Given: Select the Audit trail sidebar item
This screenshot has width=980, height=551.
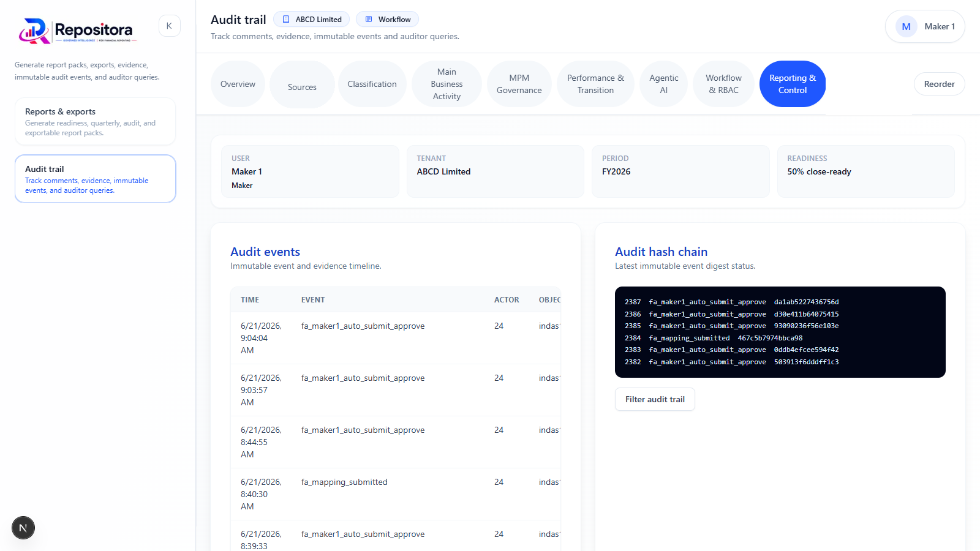Looking at the screenshot, I should click(96, 179).
